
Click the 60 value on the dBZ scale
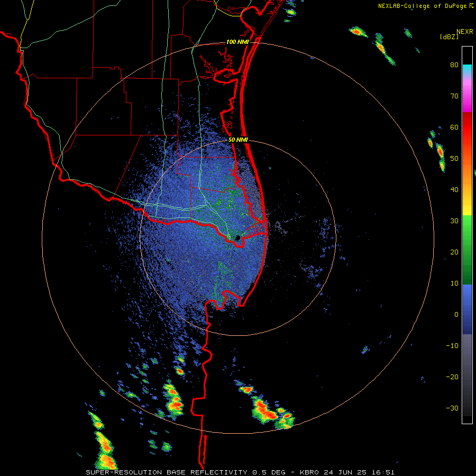pyautogui.click(x=454, y=127)
